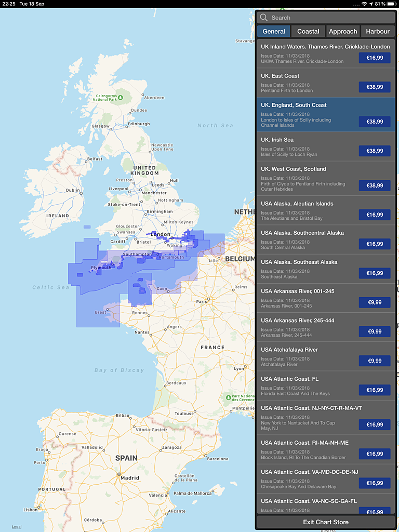Screen dimensions: 399x532
Task: Tap price button for UK Irish Sea
Action: click(x=374, y=151)
